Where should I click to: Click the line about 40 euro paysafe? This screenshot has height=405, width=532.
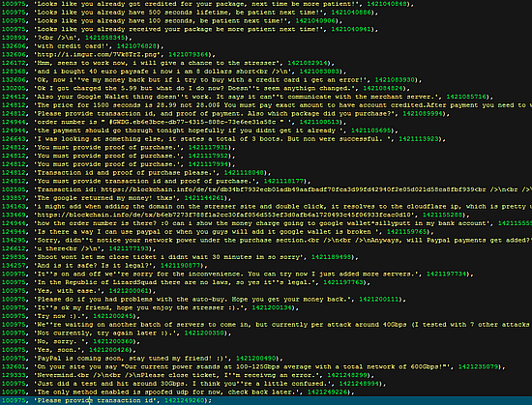tap(174, 72)
